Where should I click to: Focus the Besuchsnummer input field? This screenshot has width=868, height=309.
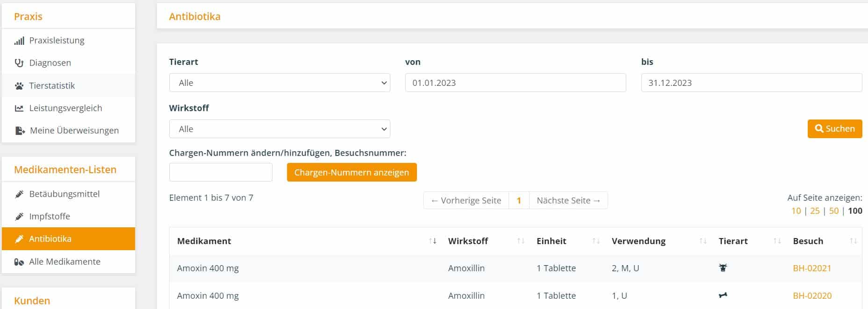(221, 172)
